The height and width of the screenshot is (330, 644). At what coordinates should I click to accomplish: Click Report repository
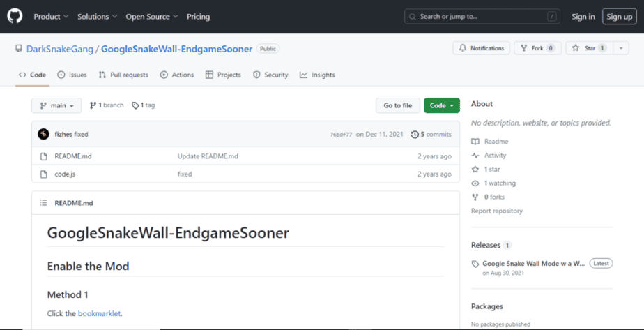tap(497, 211)
